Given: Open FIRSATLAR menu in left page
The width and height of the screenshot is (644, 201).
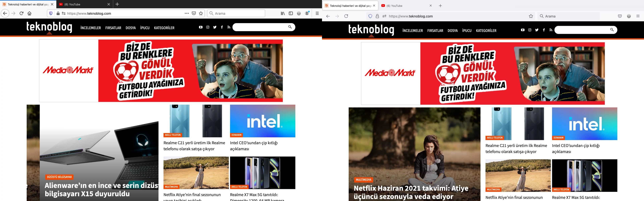Looking at the screenshot, I should pyautogui.click(x=113, y=28).
